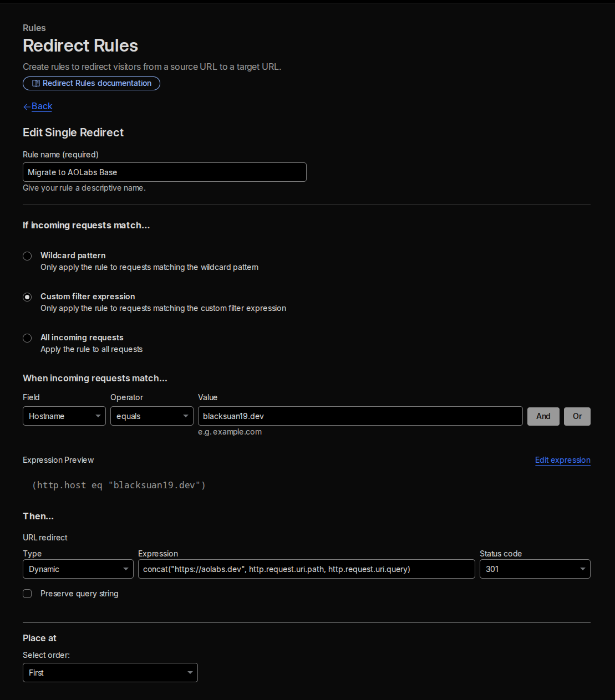This screenshot has width=615, height=700.
Task: Open the Hostname field selector
Action: [x=64, y=416]
